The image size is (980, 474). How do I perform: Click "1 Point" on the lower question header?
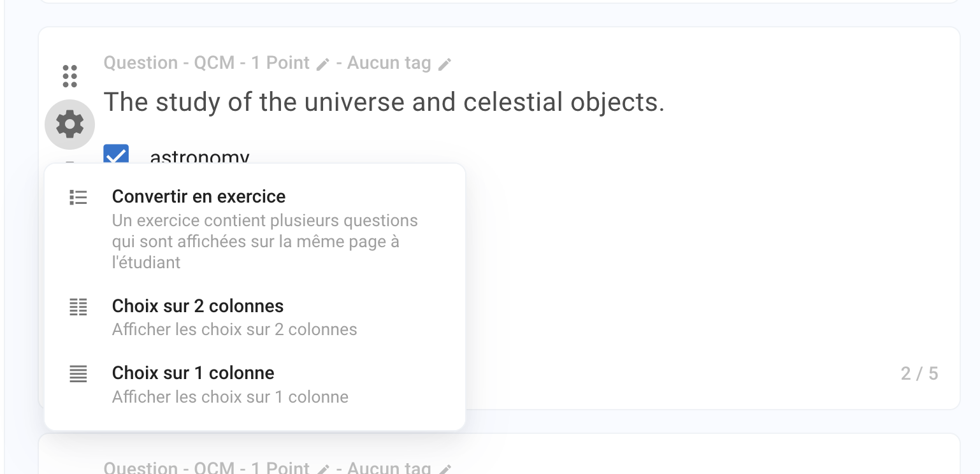[x=280, y=468]
